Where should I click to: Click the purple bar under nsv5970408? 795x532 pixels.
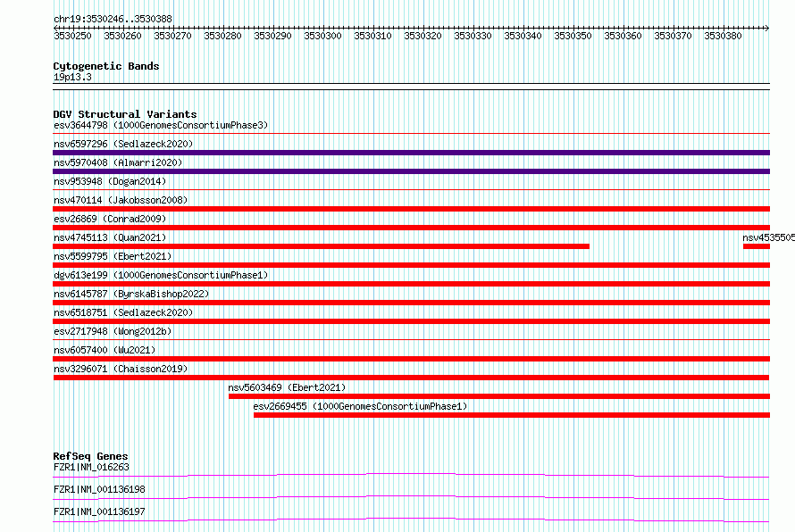(x=411, y=171)
